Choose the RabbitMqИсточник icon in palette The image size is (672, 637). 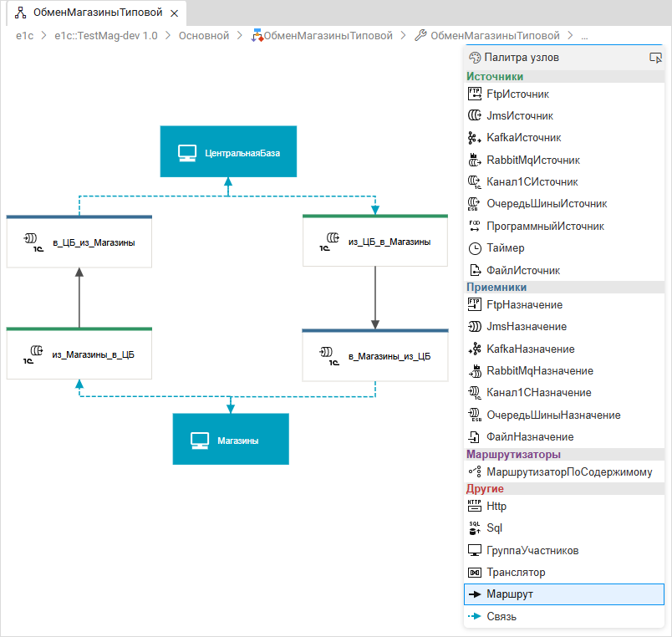pos(475,160)
